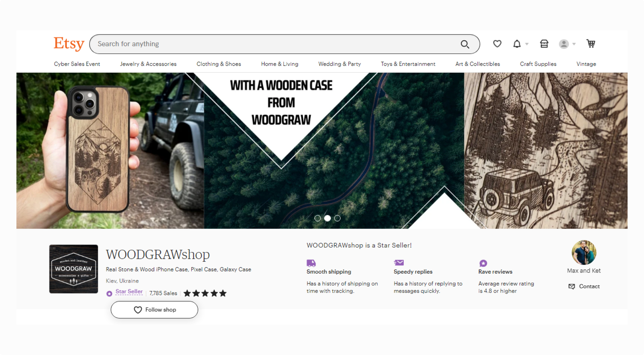Image resolution: width=644 pixels, height=355 pixels.
Task: Open Home & Living category
Action: (279, 64)
